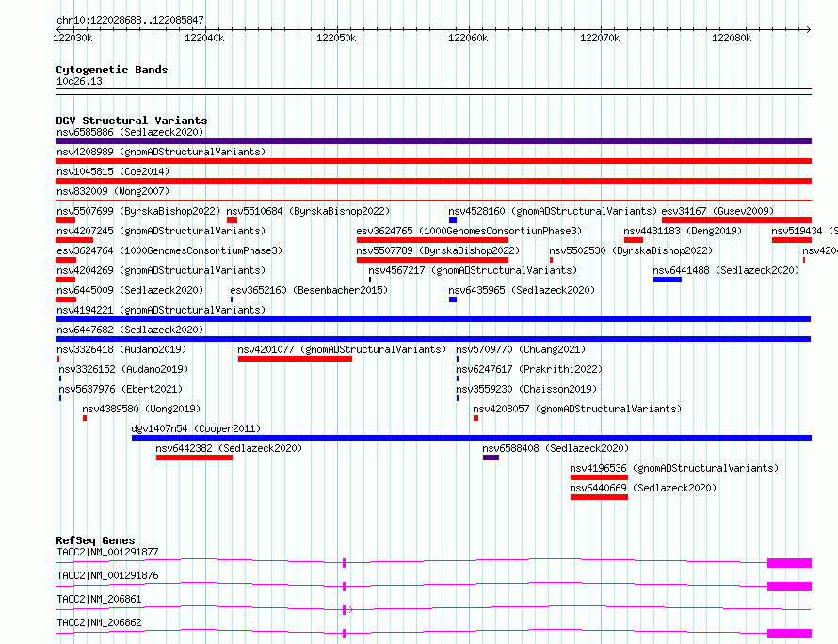Select nsv5510684 (ByrskaBishop2022) variant label
838x644 pixels.
[x=308, y=211]
